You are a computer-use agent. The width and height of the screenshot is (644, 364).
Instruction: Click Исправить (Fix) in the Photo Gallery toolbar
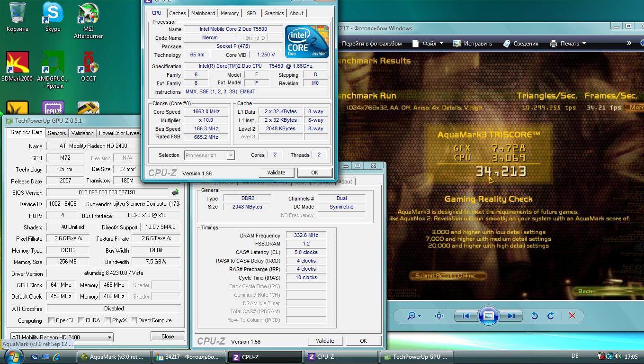click(x=473, y=43)
